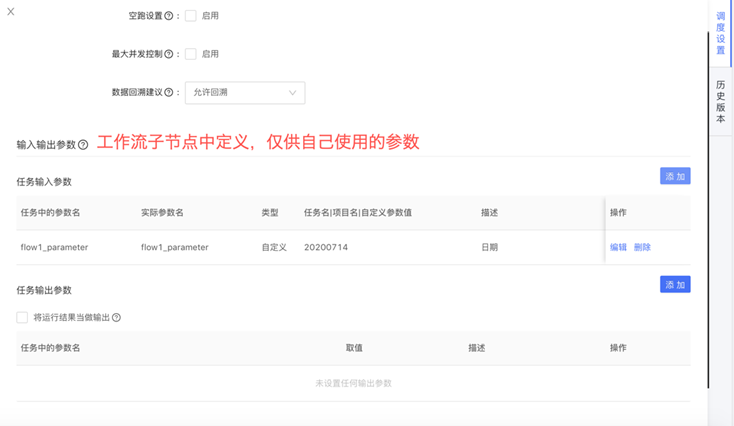
Task: Open the 数据回溯建议 dropdown showing 允许回溯
Action: (x=245, y=93)
